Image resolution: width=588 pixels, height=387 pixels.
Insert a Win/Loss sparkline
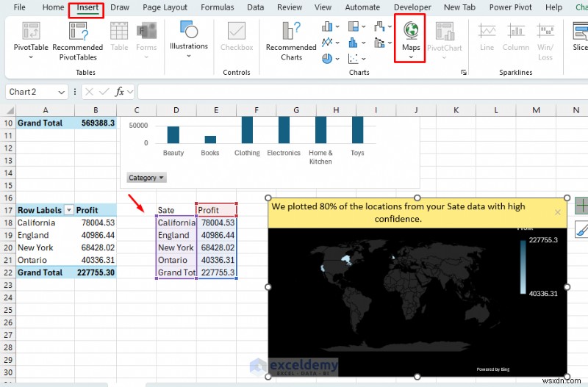point(545,40)
